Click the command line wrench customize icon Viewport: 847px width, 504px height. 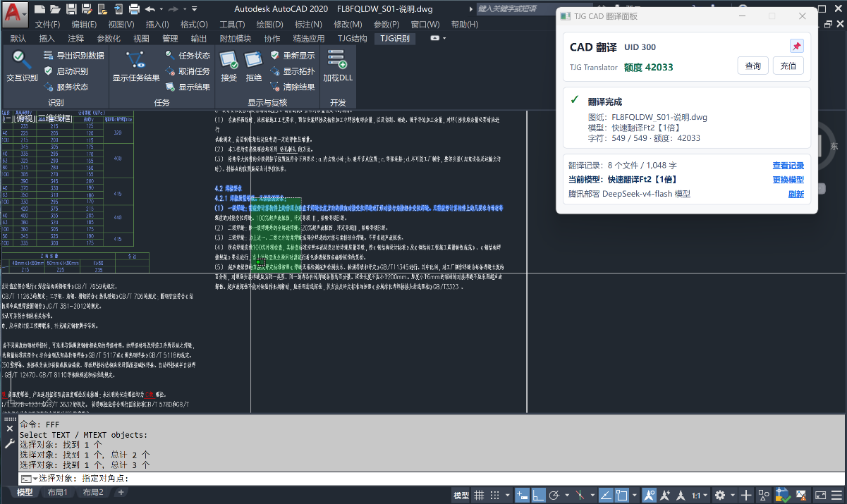point(9,444)
